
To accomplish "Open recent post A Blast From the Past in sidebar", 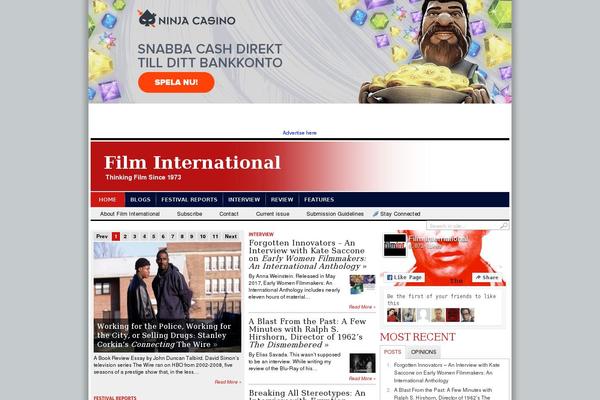I will pyautogui.click(x=443, y=394).
